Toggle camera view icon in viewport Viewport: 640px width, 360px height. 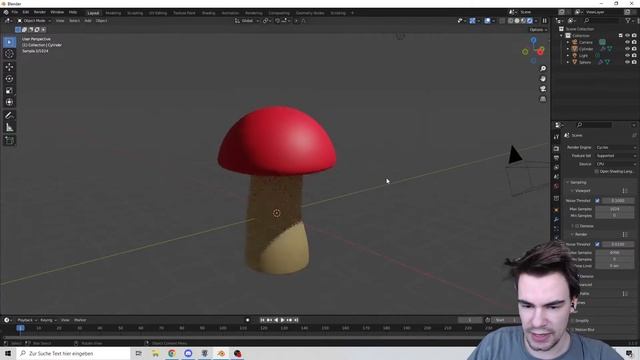point(543,89)
